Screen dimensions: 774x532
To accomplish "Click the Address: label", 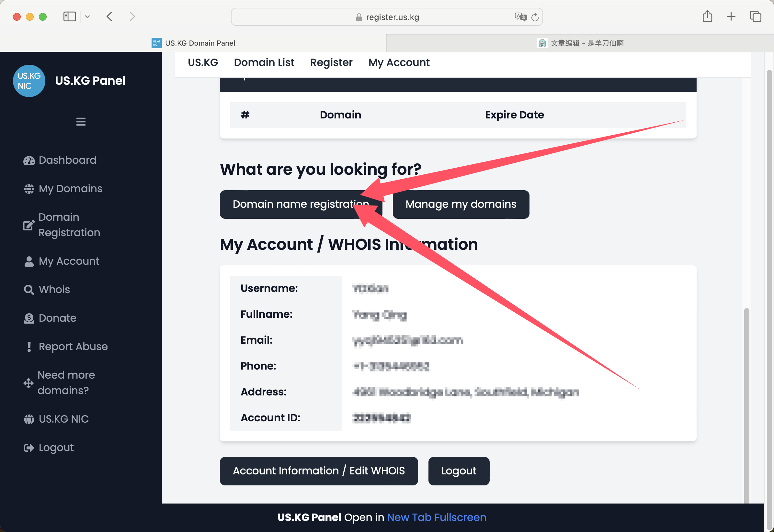I will (264, 392).
